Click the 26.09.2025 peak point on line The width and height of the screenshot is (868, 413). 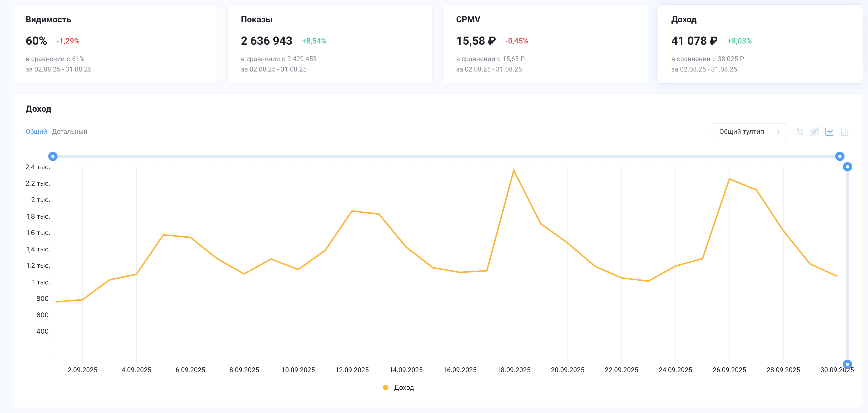tap(729, 179)
